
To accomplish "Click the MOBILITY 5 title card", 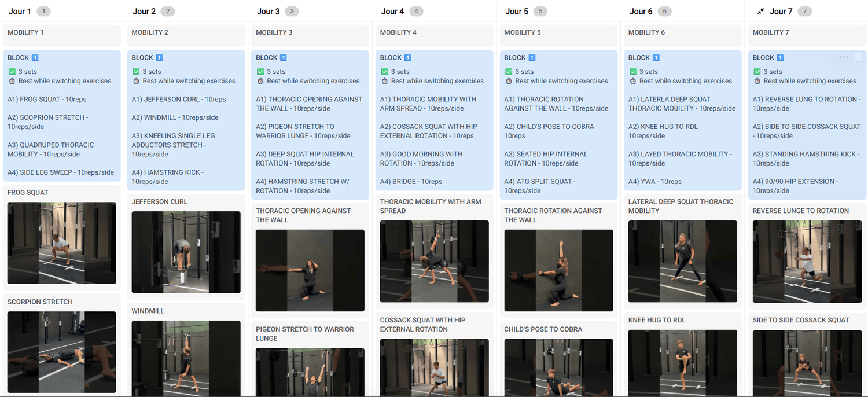I will click(x=558, y=35).
